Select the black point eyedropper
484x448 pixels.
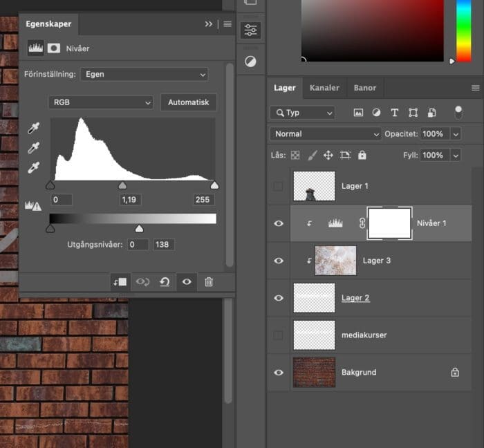34,128
